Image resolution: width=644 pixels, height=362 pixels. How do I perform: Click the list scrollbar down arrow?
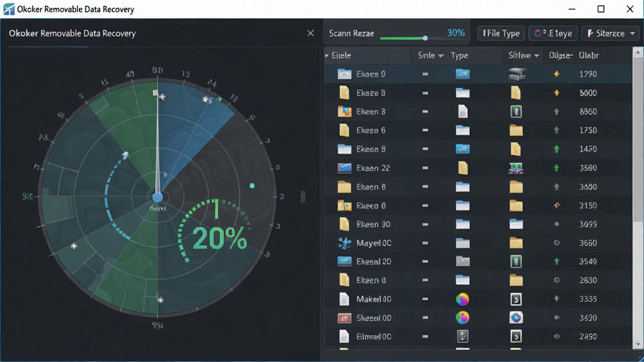pos(638,344)
